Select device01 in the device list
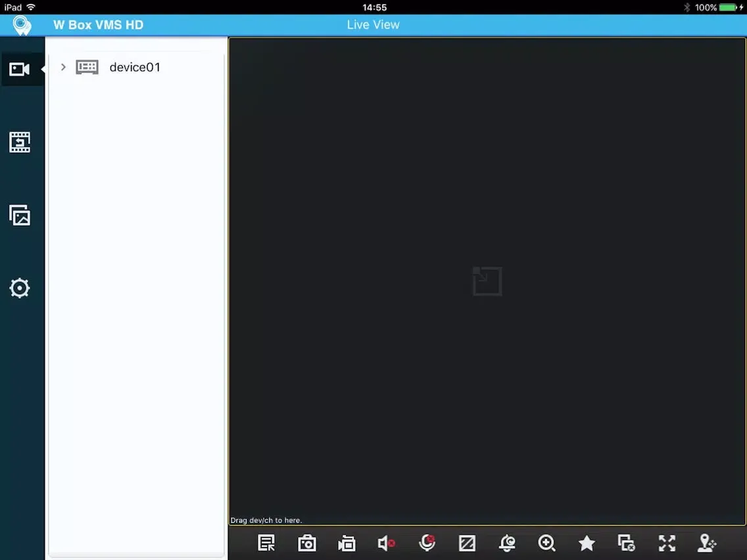This screenshot has width=747, height=560. (x=134, y=67)
